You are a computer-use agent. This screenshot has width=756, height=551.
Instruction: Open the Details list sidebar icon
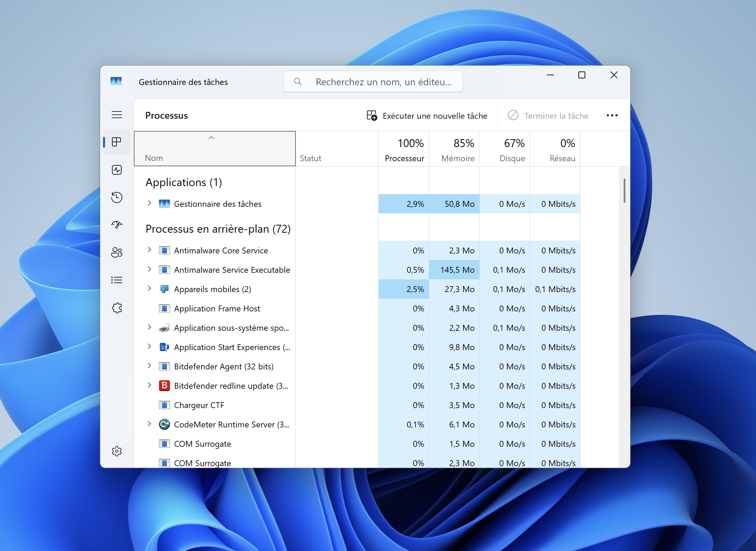(117, 280)
